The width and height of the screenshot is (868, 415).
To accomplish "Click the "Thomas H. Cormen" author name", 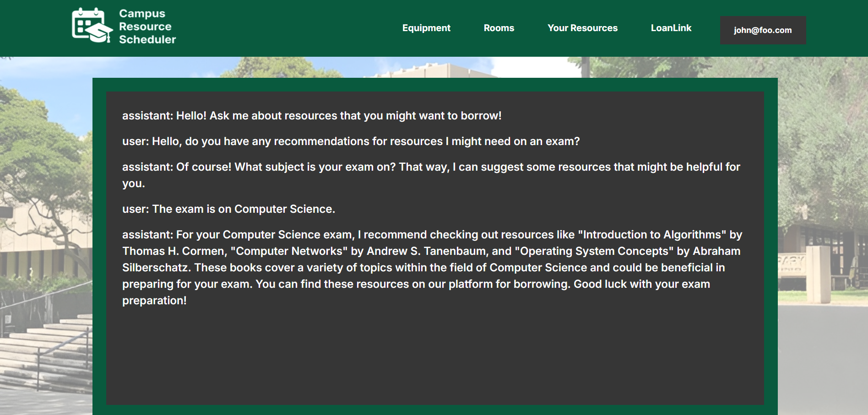I will [x=174, y=251].
